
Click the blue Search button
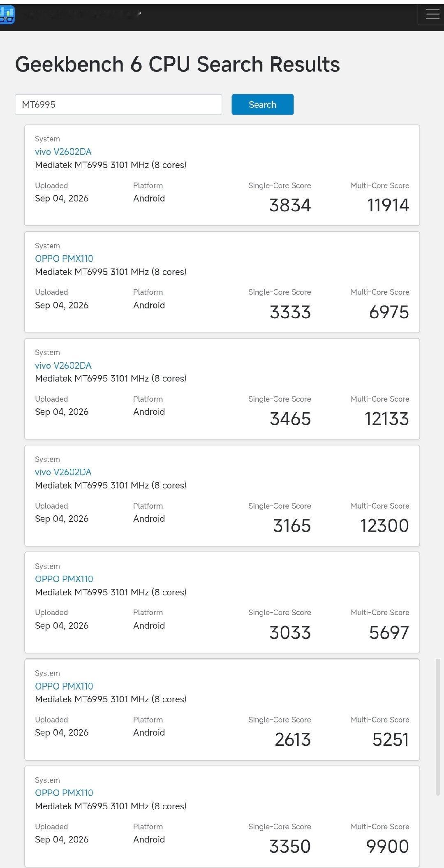point(262,104)
